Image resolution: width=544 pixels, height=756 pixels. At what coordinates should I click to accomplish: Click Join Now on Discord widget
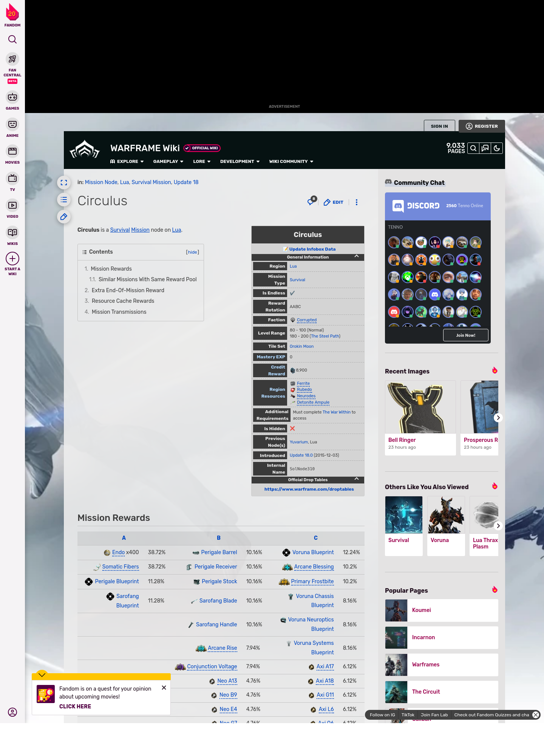click(466, 335)
